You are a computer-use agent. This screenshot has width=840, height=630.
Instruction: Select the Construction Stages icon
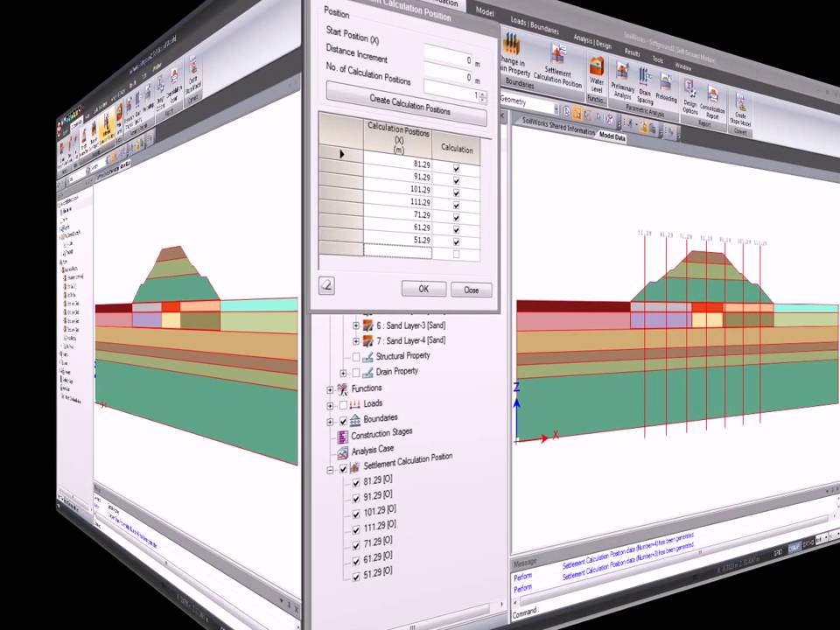click(343, 437)
